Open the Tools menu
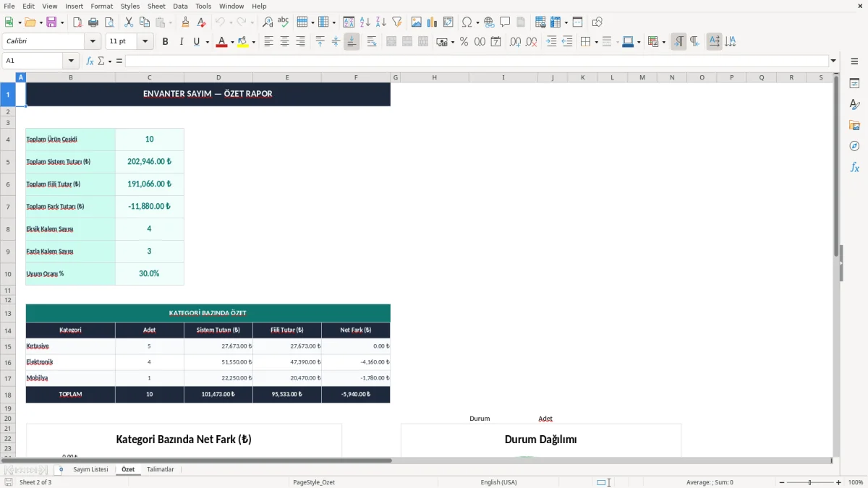 pyautogui.click(x=203, y=6)
